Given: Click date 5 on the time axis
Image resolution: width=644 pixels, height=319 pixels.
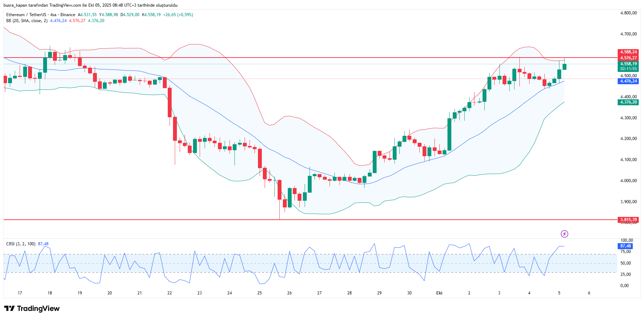Looking at the screenshot, I should tap(559, 293).
